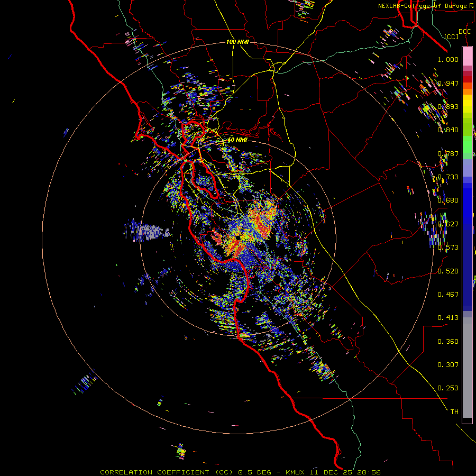This screenshot has height=476, width=476.
Task: Pick the pink swatch at the legend top
Action: (467, 56)
